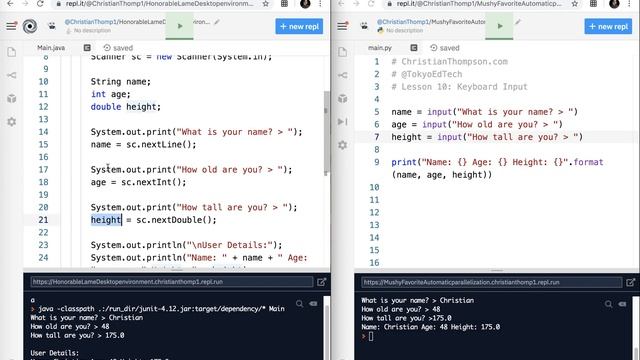Click the multiplayer icon in Python repl header
The height and width of the screenshot is (360, 640).
coord(364,26)
